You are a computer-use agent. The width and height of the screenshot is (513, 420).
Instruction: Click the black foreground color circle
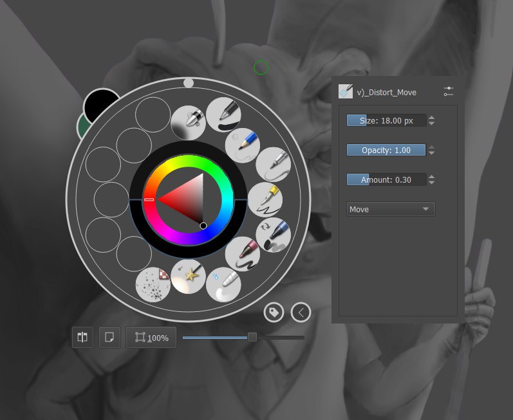tap(101, 105)
